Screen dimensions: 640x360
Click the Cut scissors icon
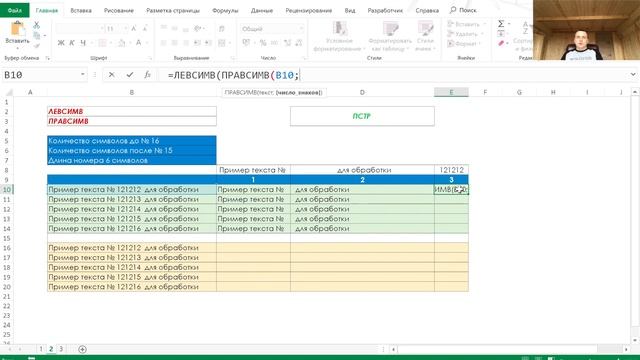coord(37,25)
